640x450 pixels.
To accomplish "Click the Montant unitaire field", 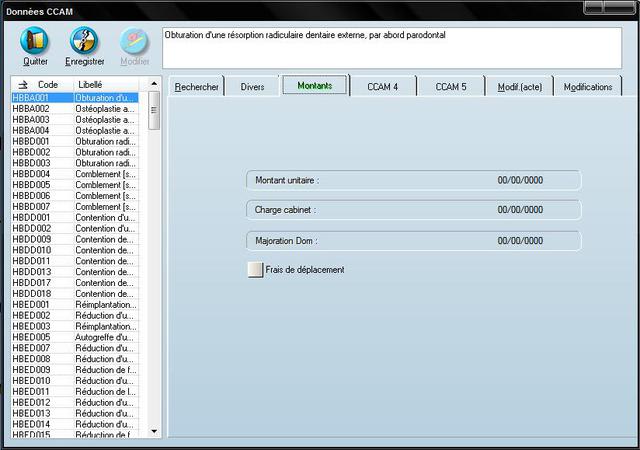I will [x=413, y=181].
